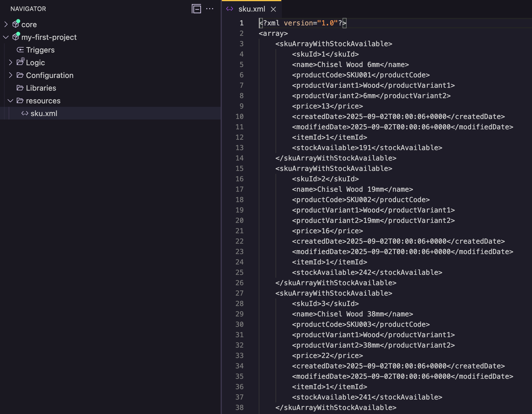Click the productCode SKU001 line
The image size is (532, 414).
(x=361, y=75)
